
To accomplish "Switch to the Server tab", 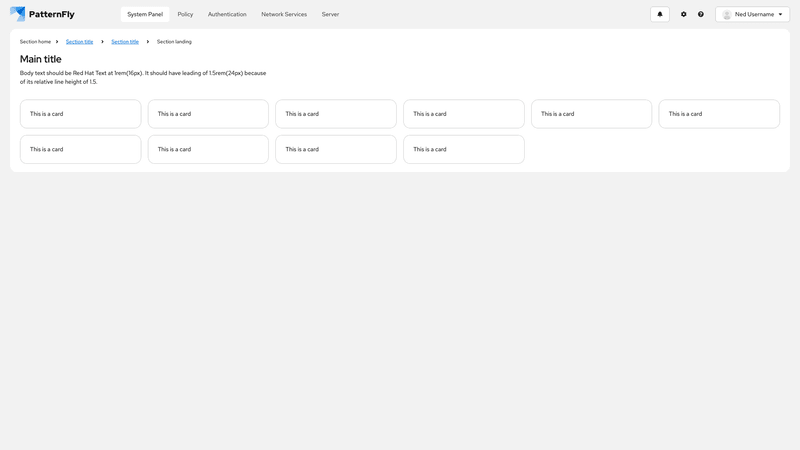I will click(x=330, y=14).
